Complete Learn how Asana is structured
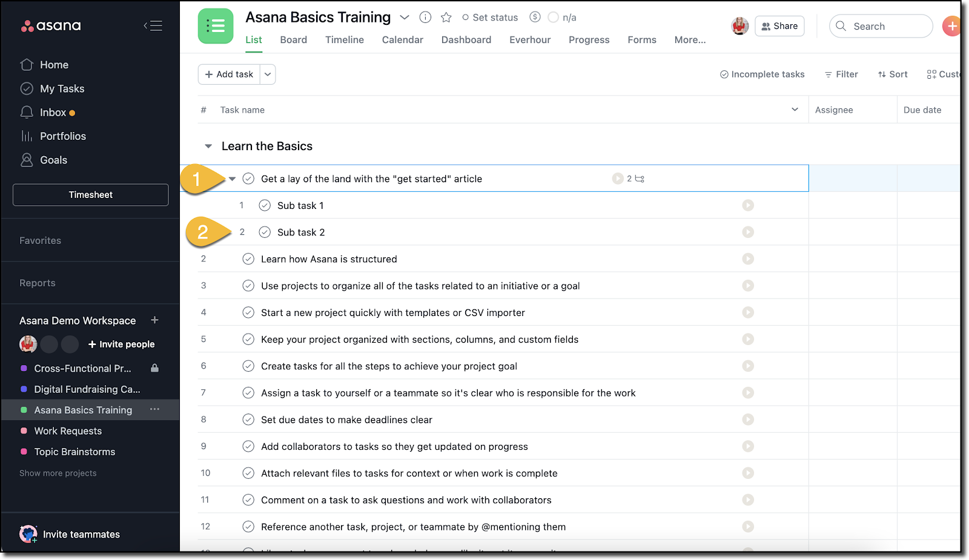This screenshot has height=560, width=969. (248, 259)
